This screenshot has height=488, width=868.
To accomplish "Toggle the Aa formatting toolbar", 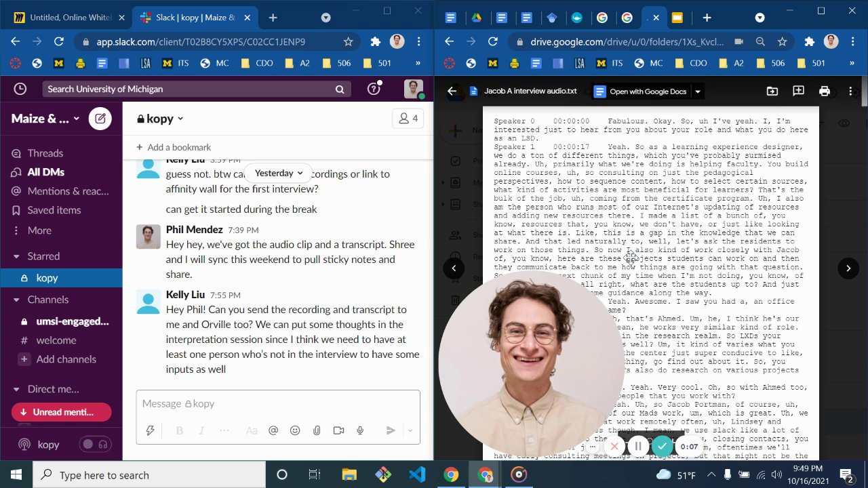I will pyautogui.click(x=252, y=430).
